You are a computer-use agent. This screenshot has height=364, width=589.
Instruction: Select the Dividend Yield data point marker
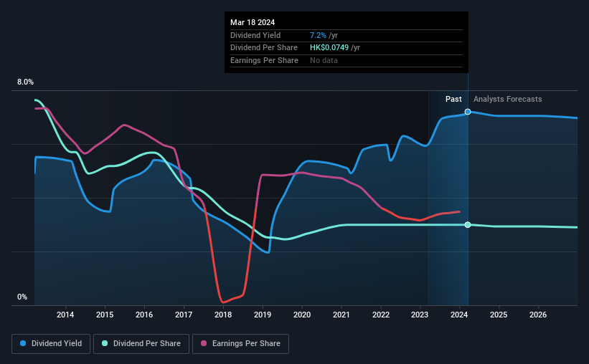pos(468,112)
